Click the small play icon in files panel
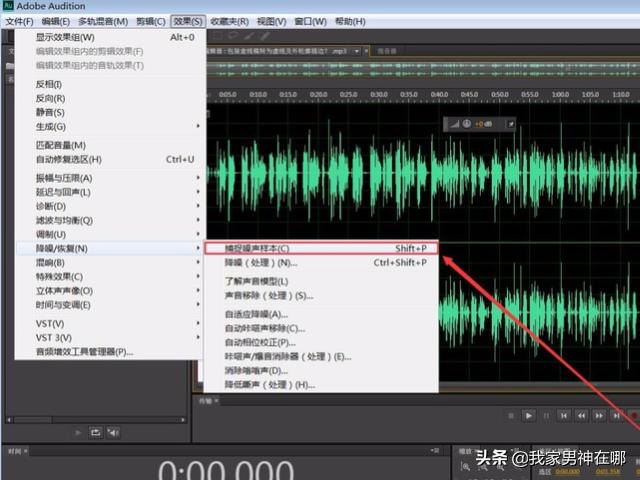The width and height of the screenshot is (640, 480). point(76,432)
